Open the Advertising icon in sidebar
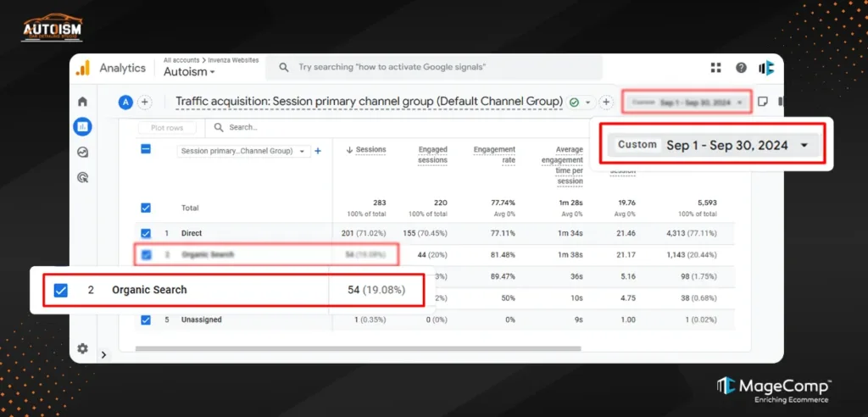Image resolution: width=868 pixels, height=417 pixels. tap(82, 178)
